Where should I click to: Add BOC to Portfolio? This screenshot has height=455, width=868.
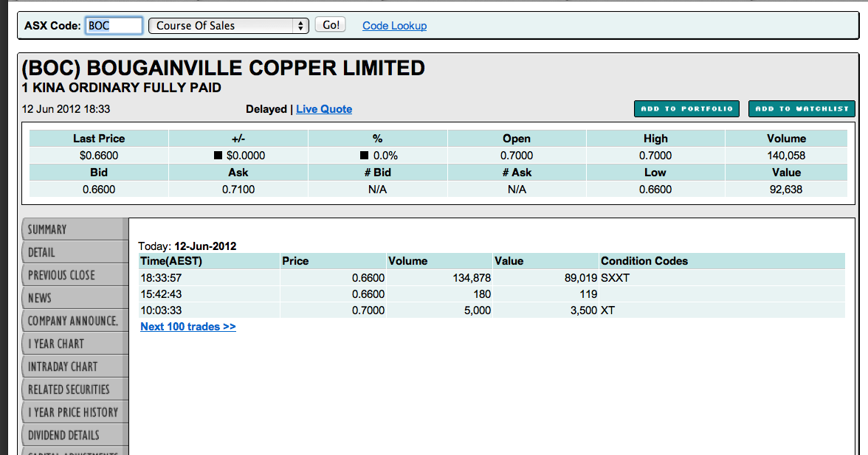pos(686,108)
